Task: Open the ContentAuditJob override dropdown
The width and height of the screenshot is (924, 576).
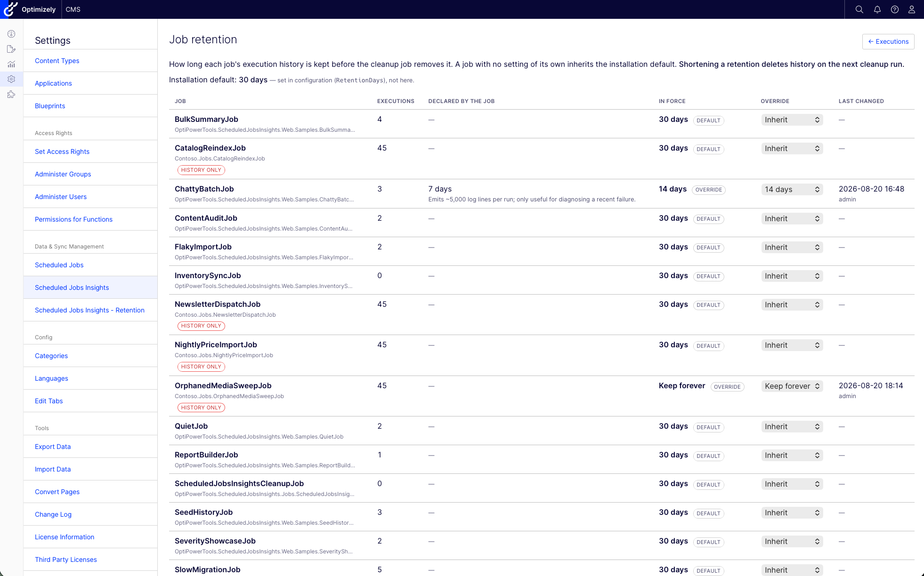Action: click(792, 219)
